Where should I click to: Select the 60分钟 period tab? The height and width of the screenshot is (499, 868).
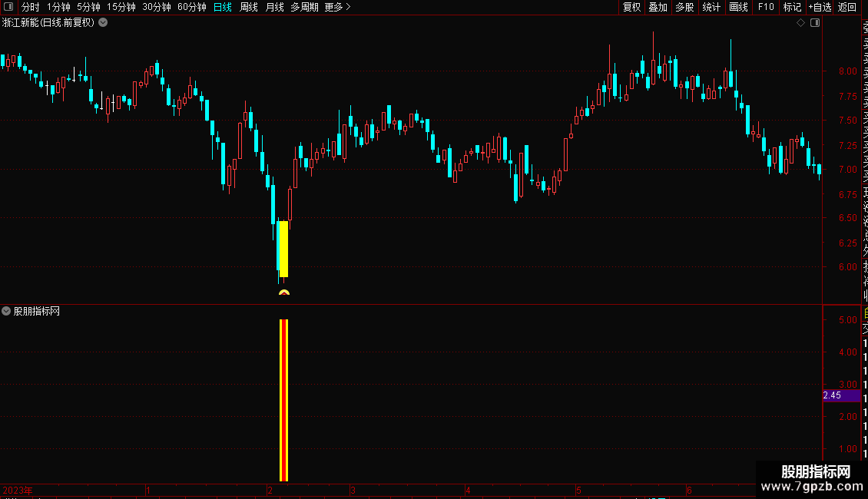pos(192,7)
